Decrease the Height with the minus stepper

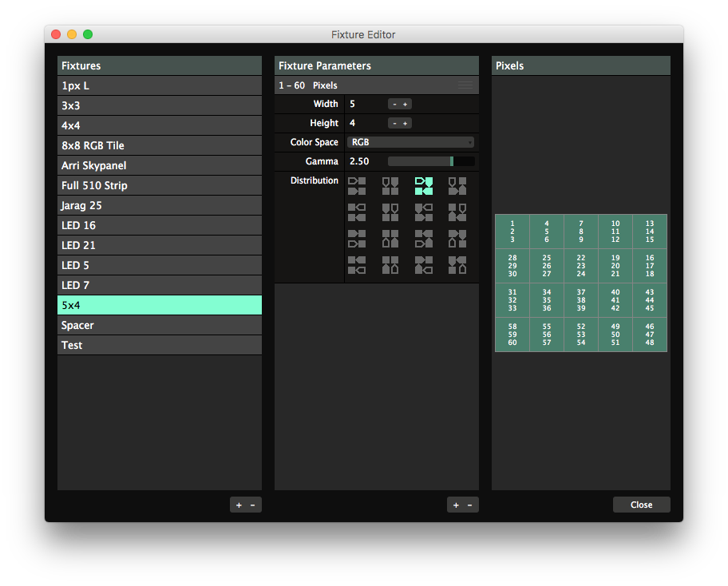(x=394, y=123)
